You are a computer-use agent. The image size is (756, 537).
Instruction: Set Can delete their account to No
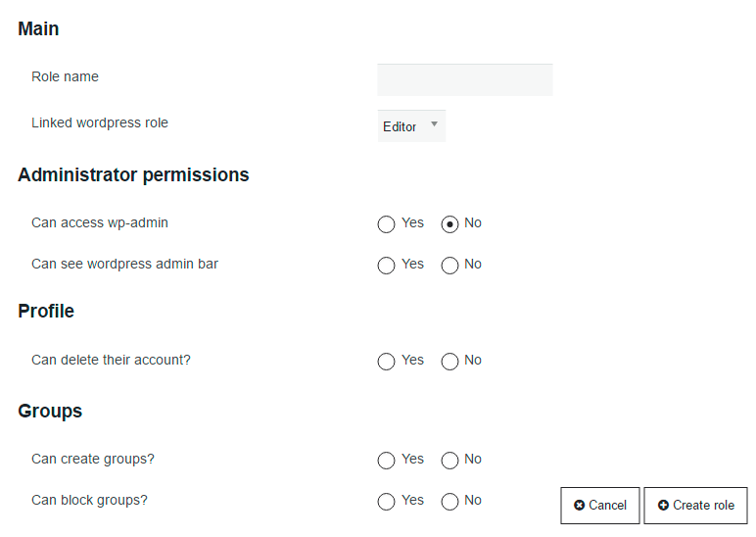[x=449, y=362]
